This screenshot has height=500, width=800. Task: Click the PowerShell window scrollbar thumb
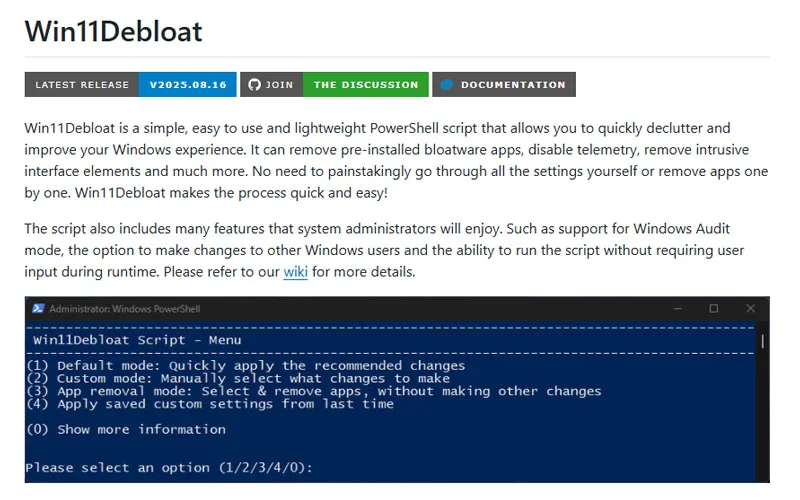(x=764, y=343)
